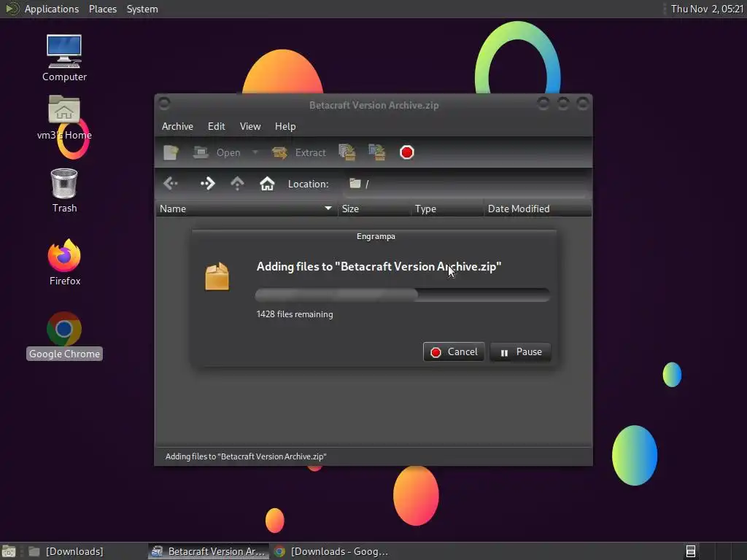The height and width of the screenshot is (560, 747).
Task: Open the Help menu
Action: tap(285, 126)
